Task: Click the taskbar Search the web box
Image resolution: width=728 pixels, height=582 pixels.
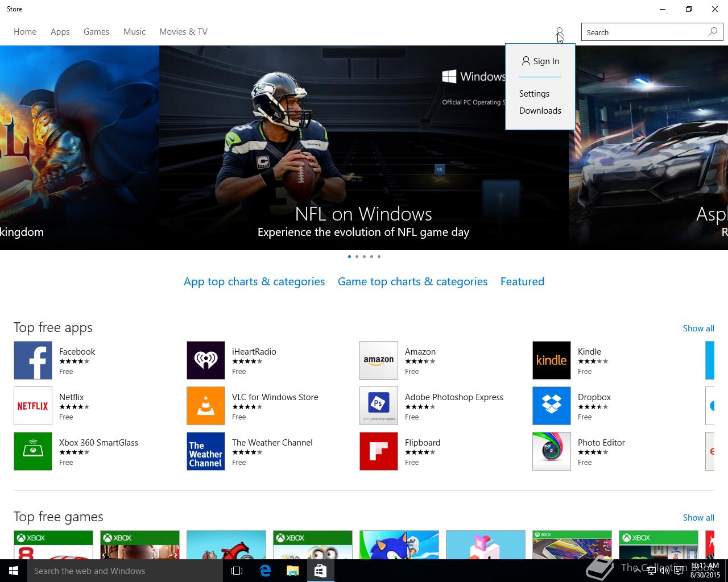Action: [x=125, y=571]
